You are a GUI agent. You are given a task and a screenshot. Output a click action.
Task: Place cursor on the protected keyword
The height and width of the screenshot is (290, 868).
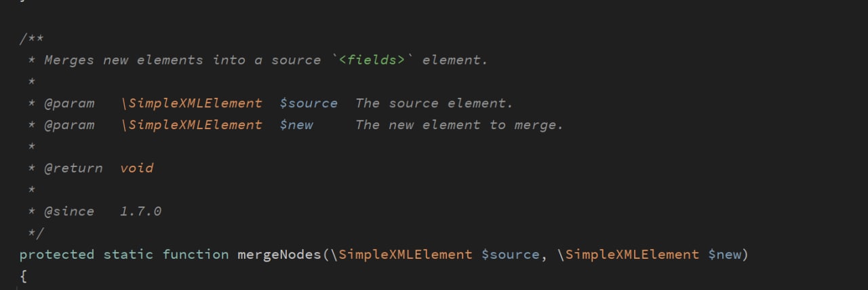[57, 255]
